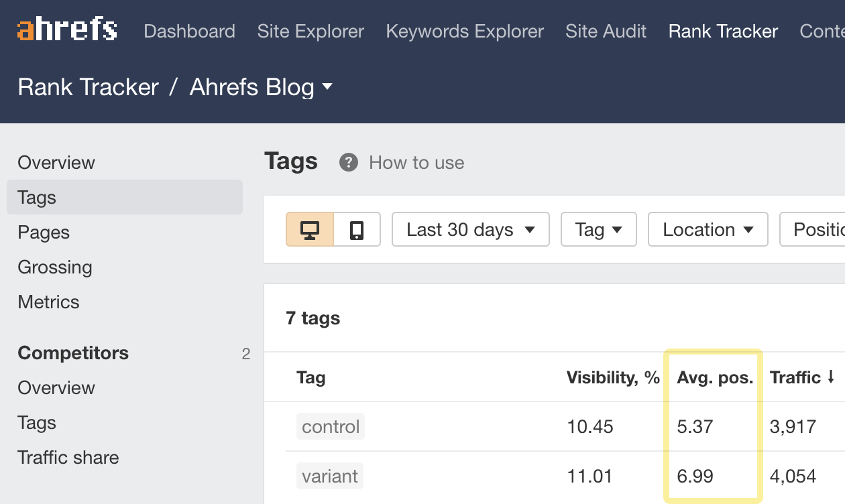This screenshot has height=504, width=845.
Task: Open Site Explorer tool
Action: [310, 31]
